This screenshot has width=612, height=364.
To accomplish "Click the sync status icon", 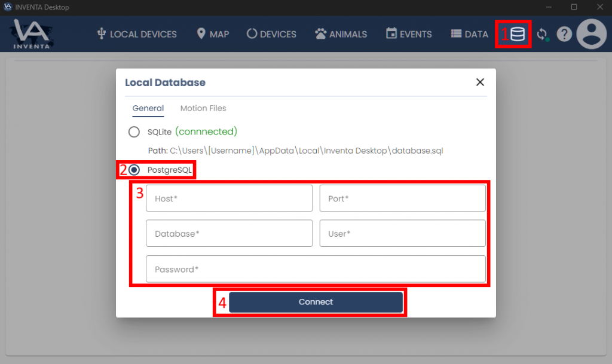I will pos(542,34).
